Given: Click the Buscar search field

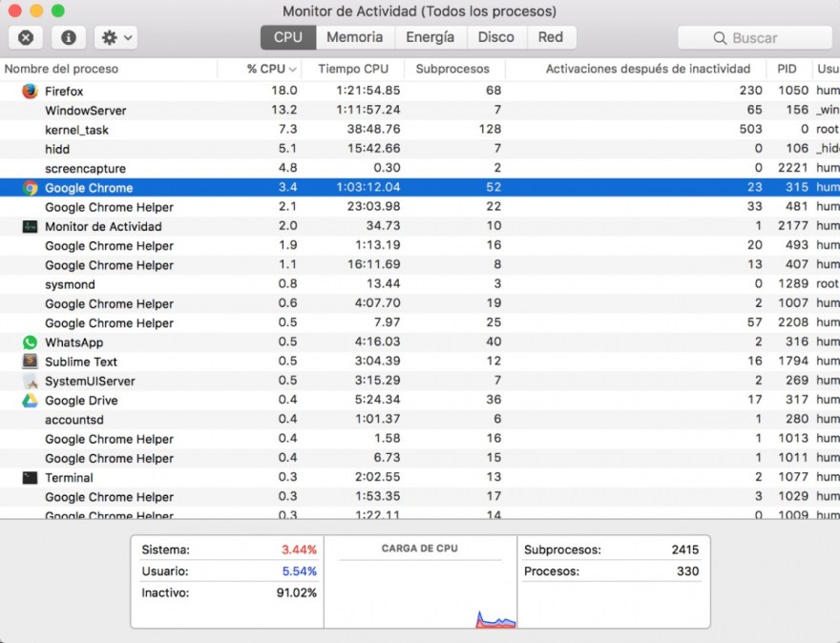Looking at the screenshot, I should [754, 38].
